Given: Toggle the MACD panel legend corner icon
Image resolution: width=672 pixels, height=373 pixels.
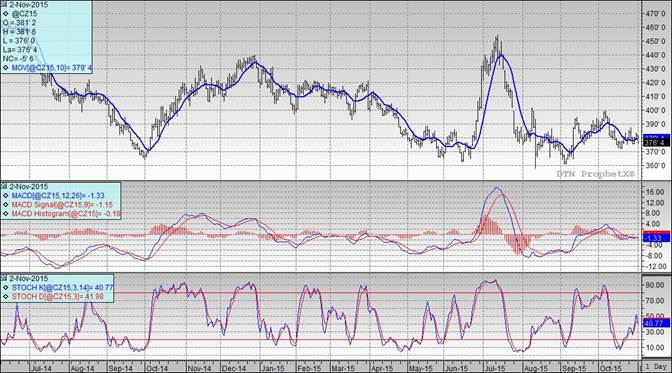Looking at the screenshot, I should tap(4, 186).
